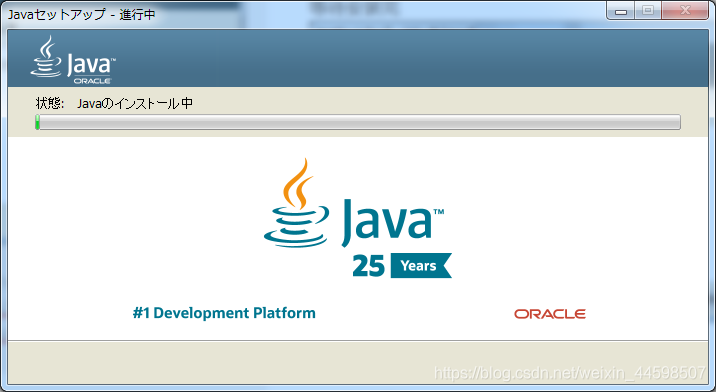Minimize the Java setup window
The image size is (716, 392).
[621, 11]
